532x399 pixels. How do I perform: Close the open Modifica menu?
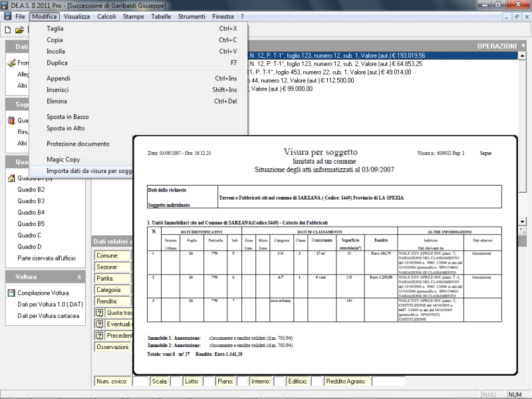[45, 16]
